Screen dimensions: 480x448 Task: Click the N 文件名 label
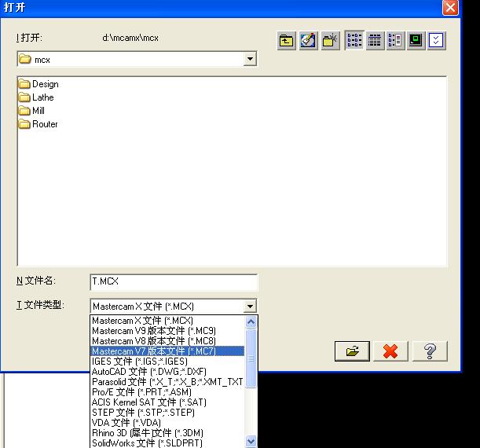pos(36,281)
